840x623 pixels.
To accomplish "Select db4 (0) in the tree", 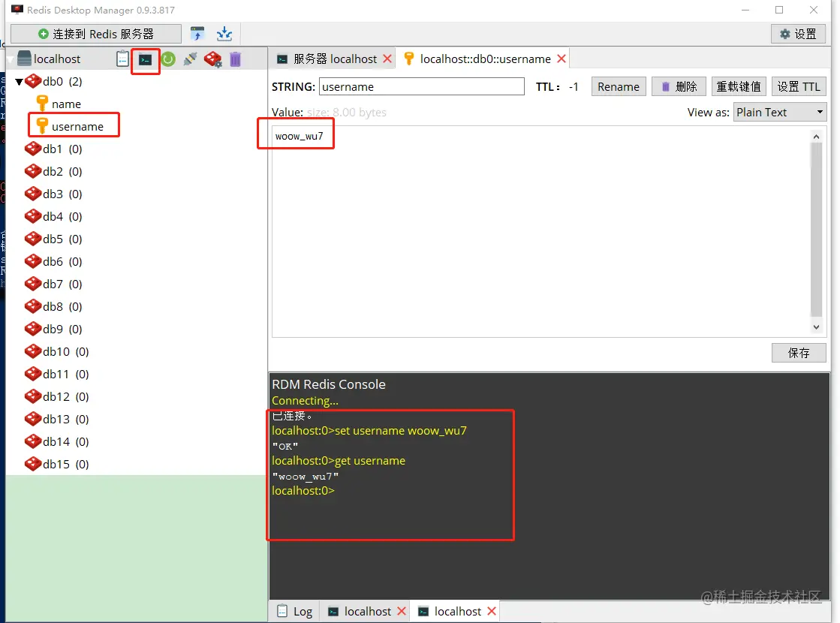I will click(x=62, y=216).
